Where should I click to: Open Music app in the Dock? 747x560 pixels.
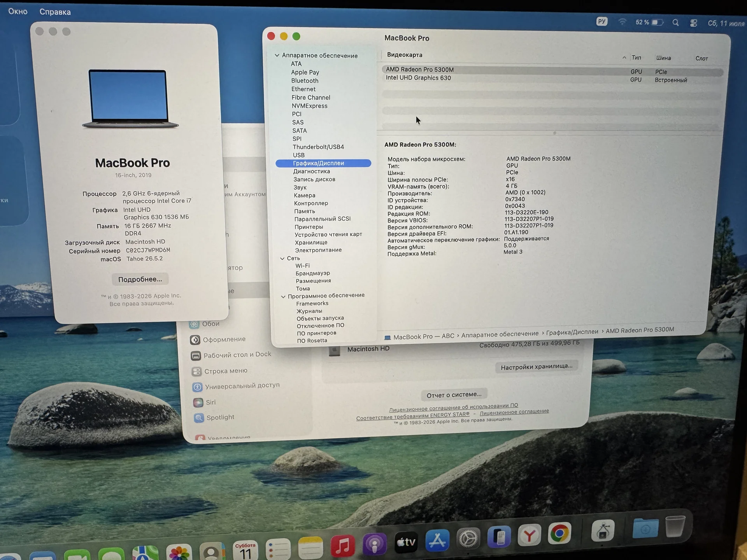[342, 545]
